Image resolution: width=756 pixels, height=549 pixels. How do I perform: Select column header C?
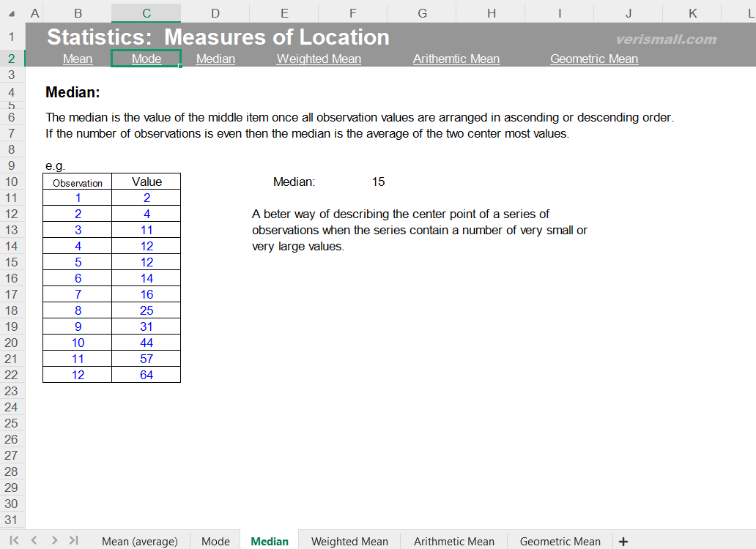(x=145, y=12)
